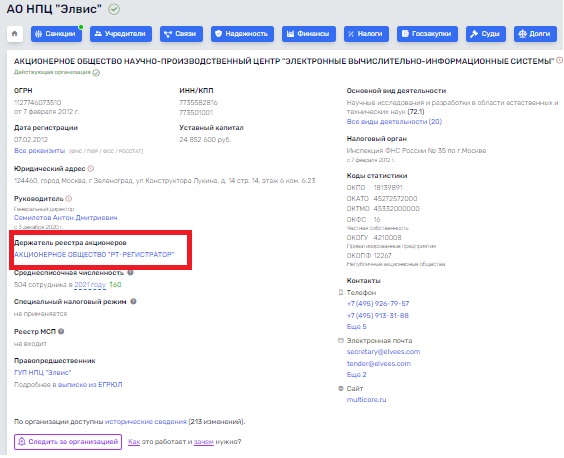
Task: Open the multicore.ru website link
Action: [366, 400]
